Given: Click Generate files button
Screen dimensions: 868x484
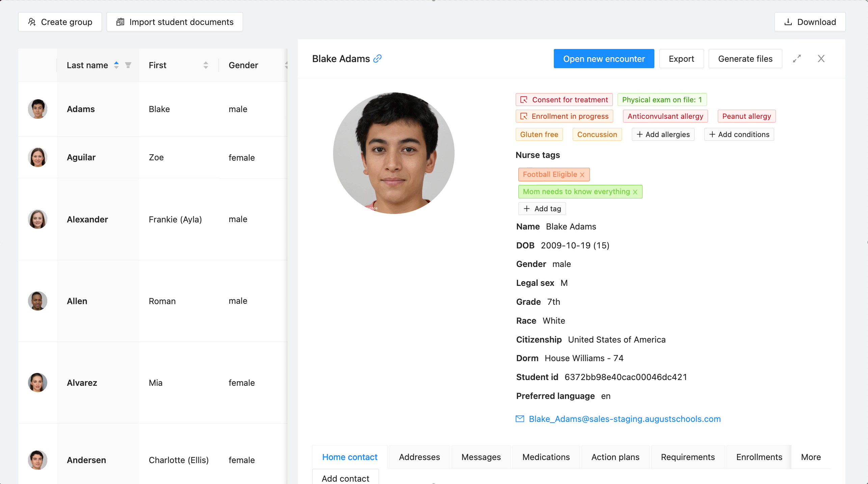Looking at the screenshot, I should point(745,59).
